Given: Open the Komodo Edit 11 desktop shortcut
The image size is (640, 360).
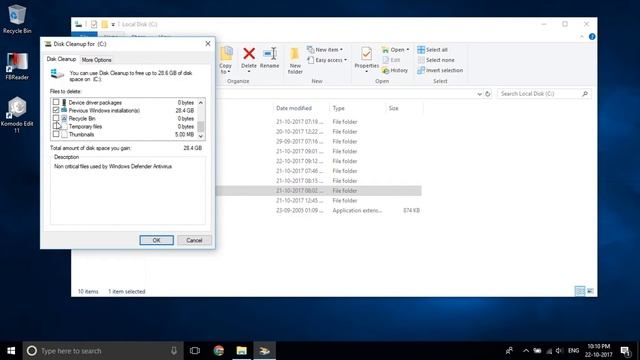Looking at the screenshot, I should tap(17, 114).
